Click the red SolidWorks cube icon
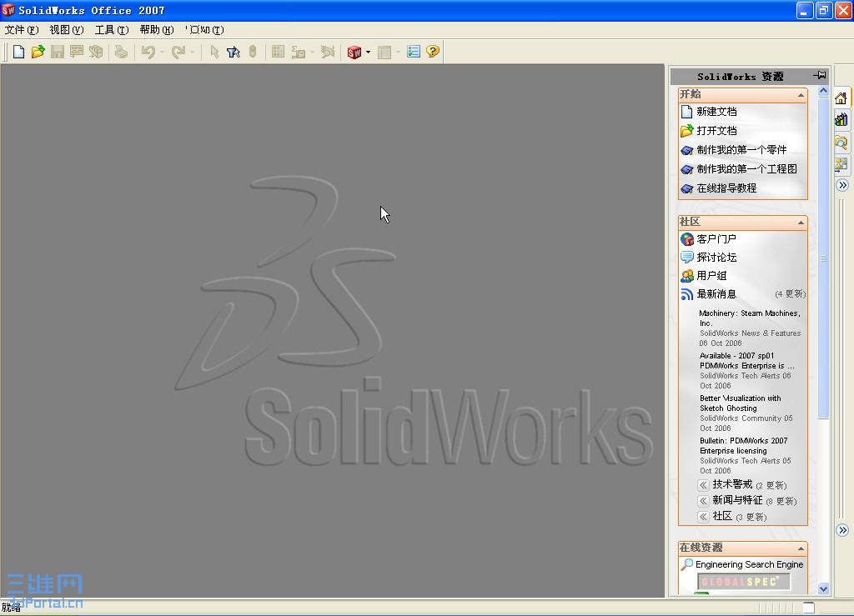Screen dimensions: 854x616 354,52
